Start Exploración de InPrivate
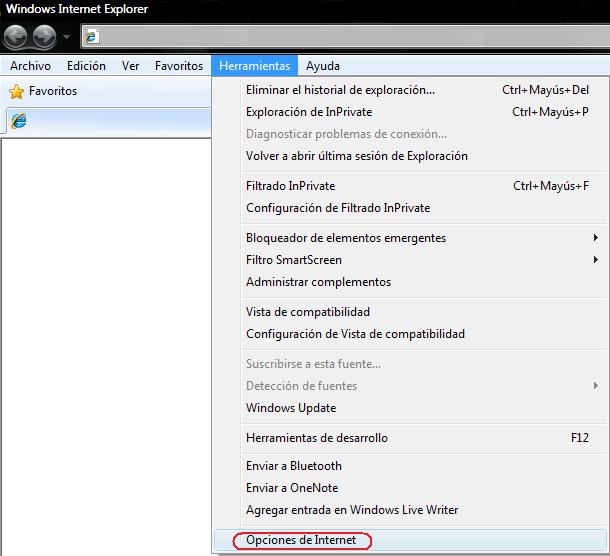 [412, 112]
